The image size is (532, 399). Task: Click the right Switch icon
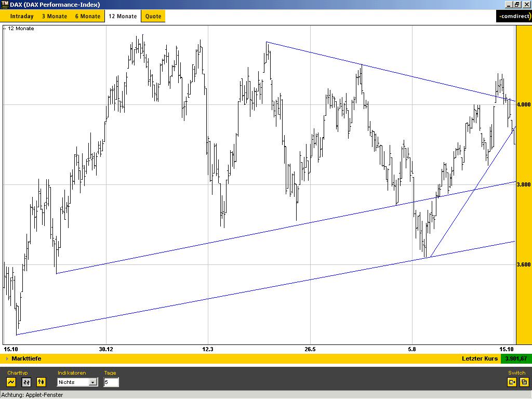click(x=524, y=382)
